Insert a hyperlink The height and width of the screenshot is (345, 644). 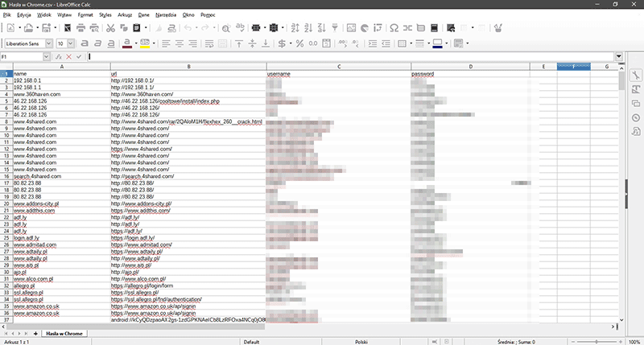coord(407,28)
